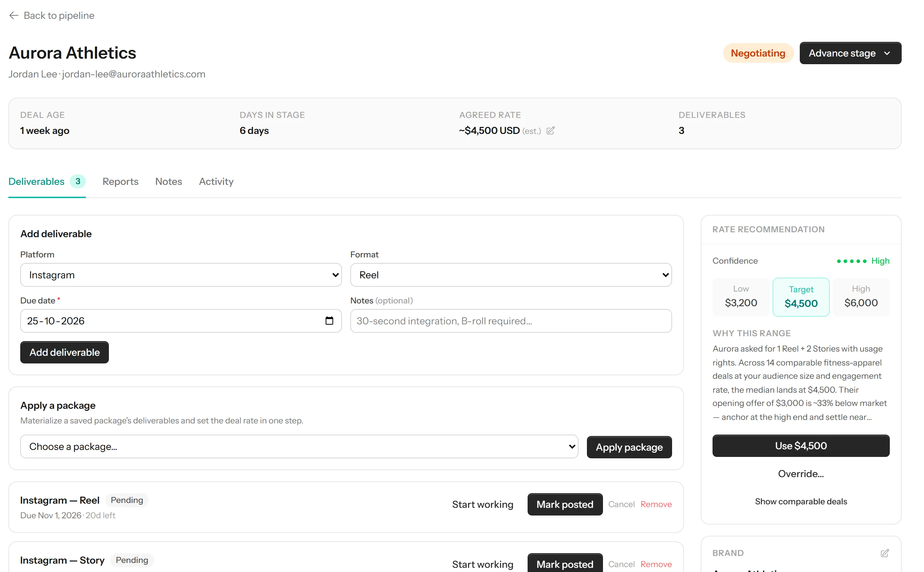
Task: Expand the Choose a package dropdown
Action: (x=299, y=447)
